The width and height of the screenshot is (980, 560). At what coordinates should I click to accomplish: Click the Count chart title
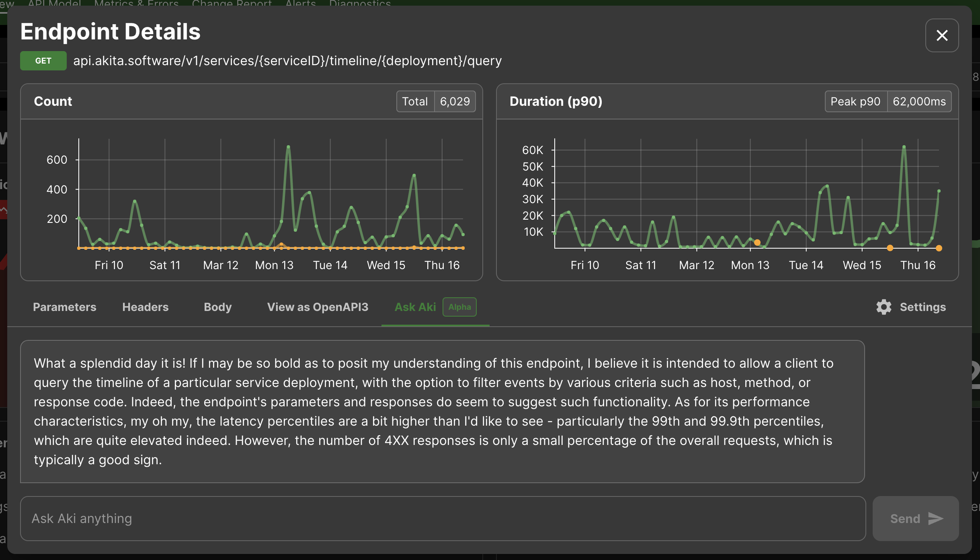53,101
